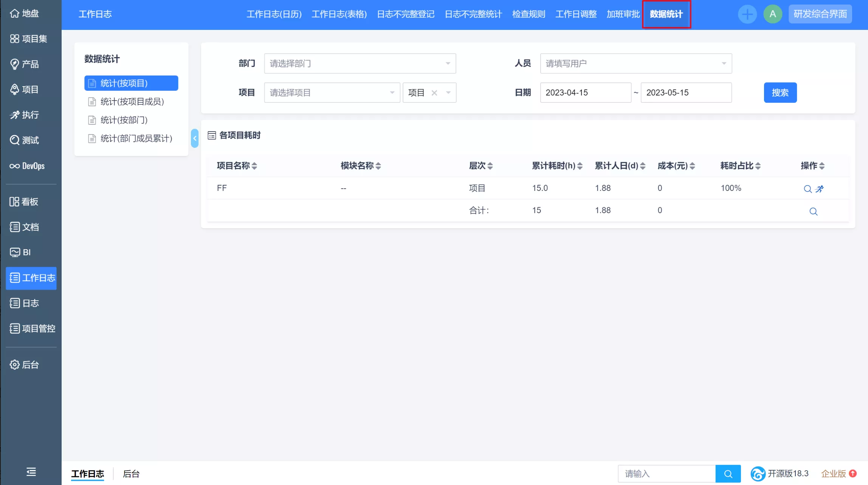Viewport: 868px width, 485px height.
Task: Select 工作日志 in left sidebar
Action: [31, 278]
